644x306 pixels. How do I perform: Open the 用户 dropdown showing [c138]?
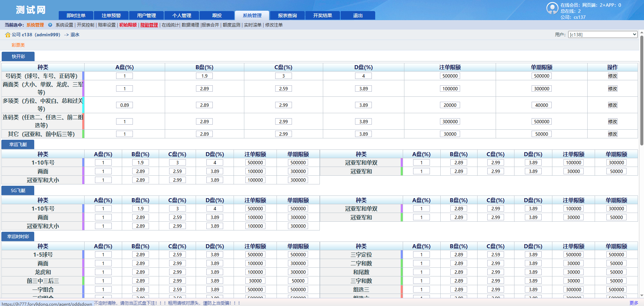click(602, 35)
